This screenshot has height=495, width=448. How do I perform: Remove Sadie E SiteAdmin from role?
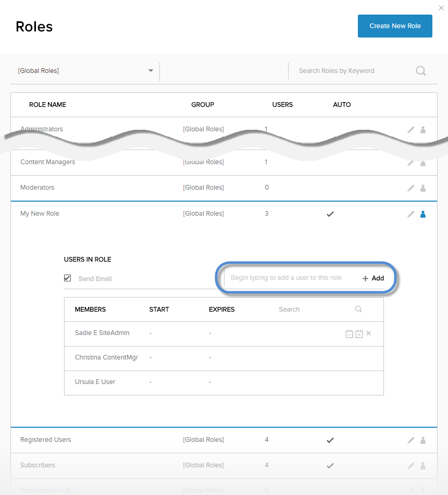pyautogui.click(x=368, y=333)
